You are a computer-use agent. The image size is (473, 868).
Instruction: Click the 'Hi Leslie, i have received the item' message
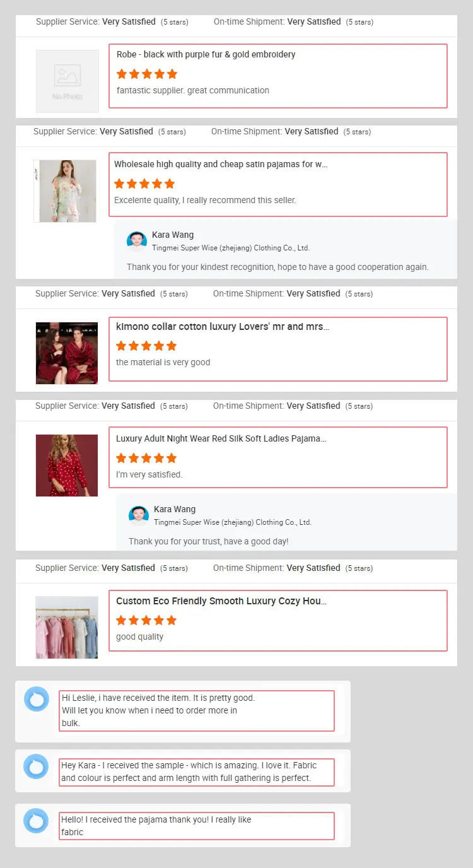click(x=158, y=710)
